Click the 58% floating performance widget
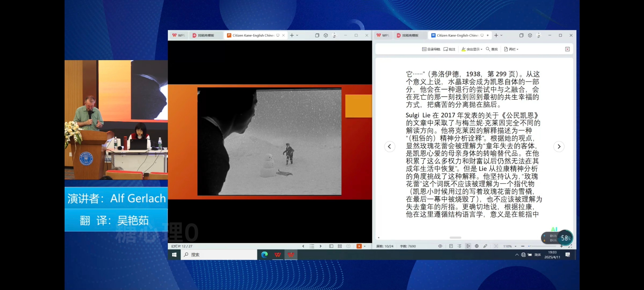 [x=557, y=238]
